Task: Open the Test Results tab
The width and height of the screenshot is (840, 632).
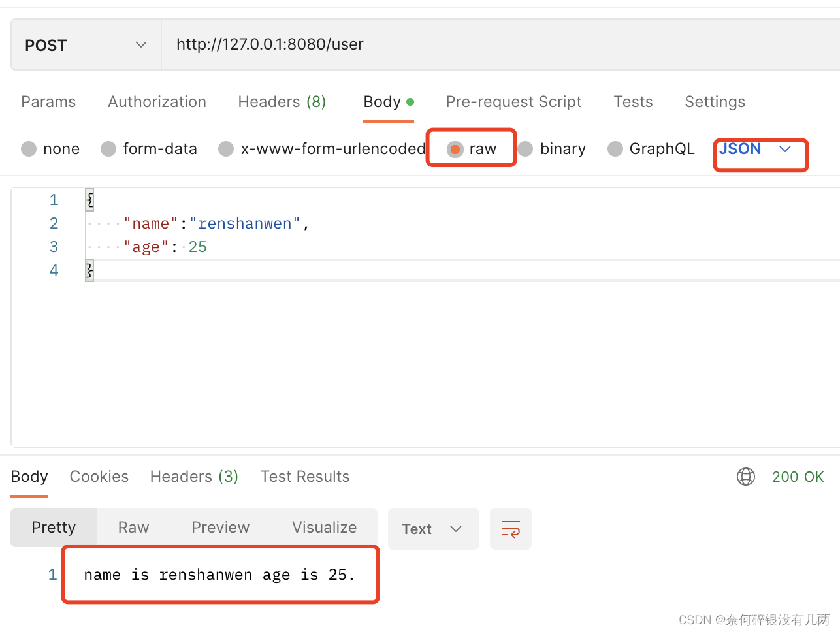Action: (x=305, y=477)
